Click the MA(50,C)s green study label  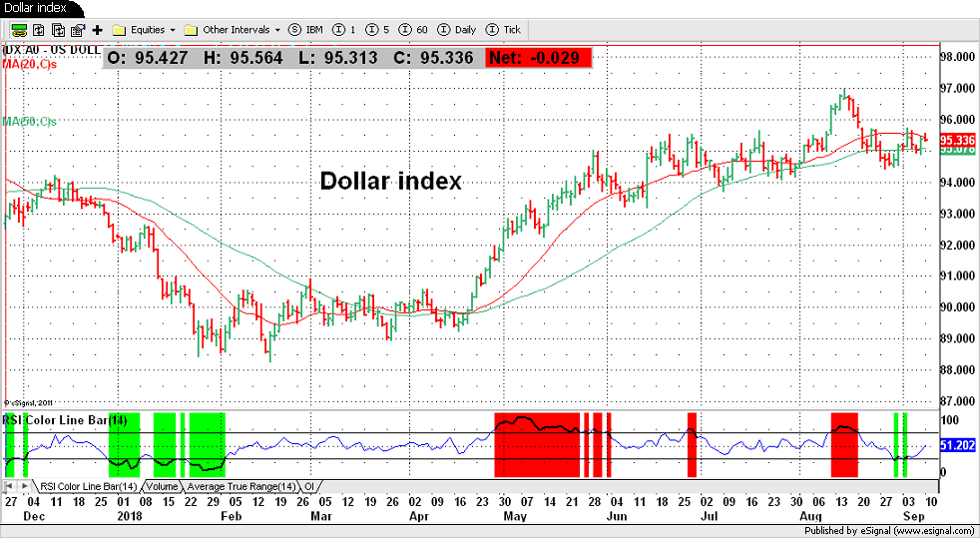click(29, 121)
